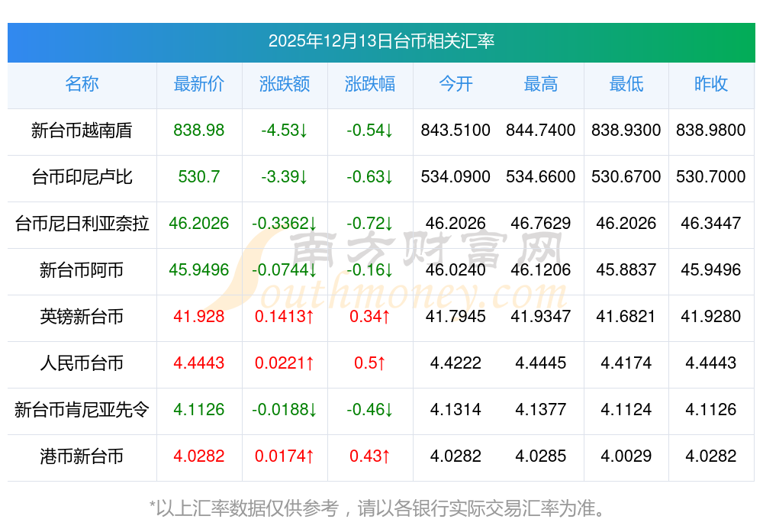Click the title 2025年12月13日台币相关汇率

point(381,41)
